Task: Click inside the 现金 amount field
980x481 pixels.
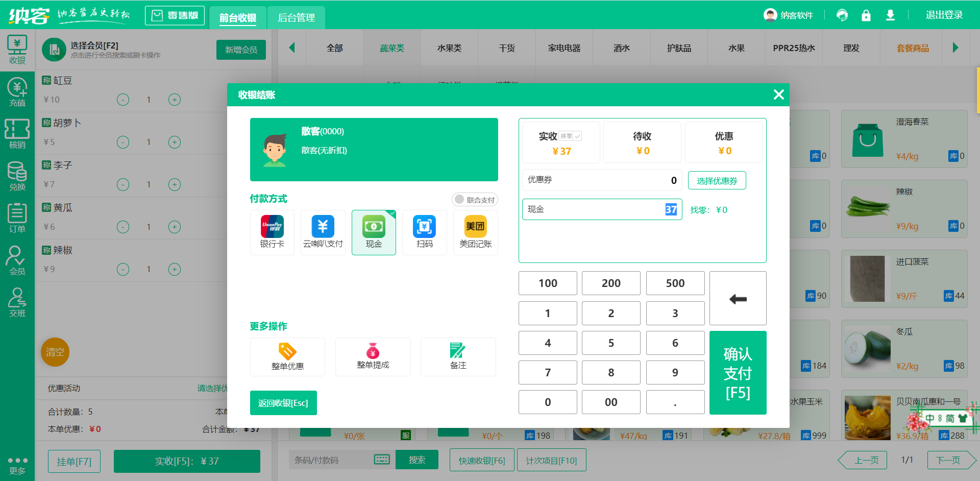Action: coord(602,209)
